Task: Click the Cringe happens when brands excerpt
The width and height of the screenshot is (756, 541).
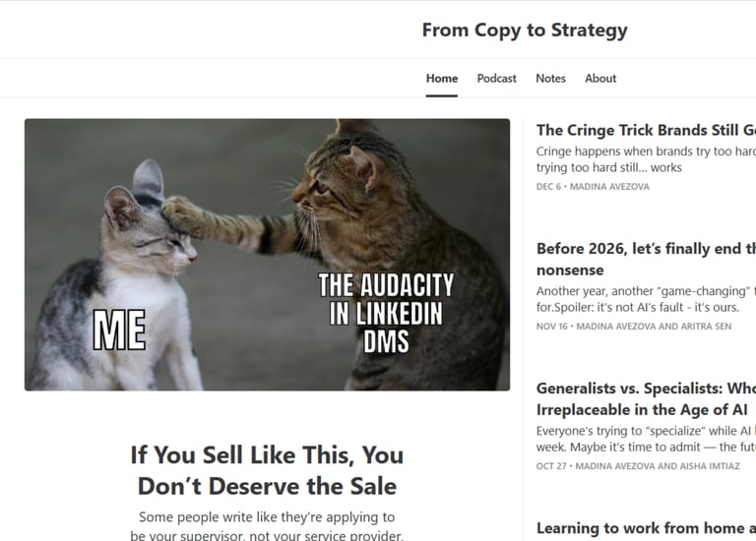Action: click(x=646, y=159)
